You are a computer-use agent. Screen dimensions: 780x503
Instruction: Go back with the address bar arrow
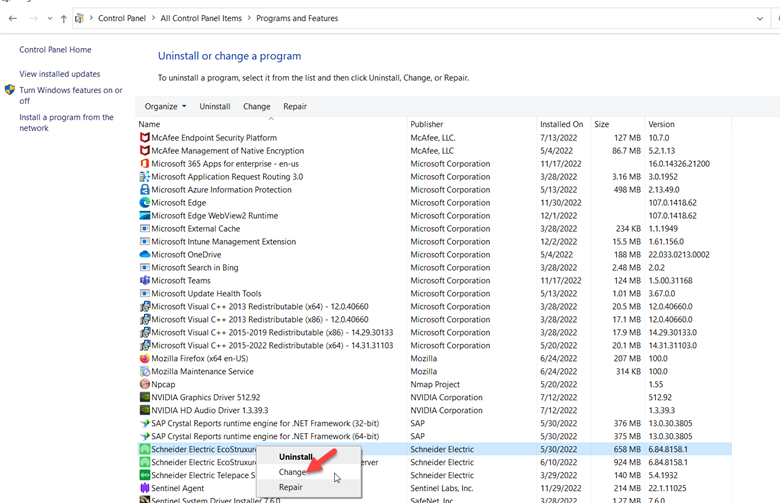pos(13,18)
